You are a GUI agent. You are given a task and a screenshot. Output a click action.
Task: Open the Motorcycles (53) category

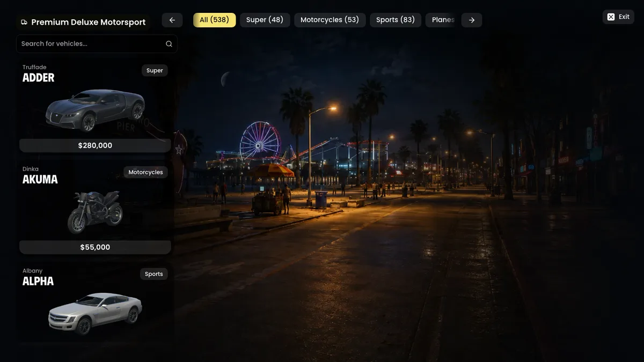pyautogui.click(x=330, y=20)
